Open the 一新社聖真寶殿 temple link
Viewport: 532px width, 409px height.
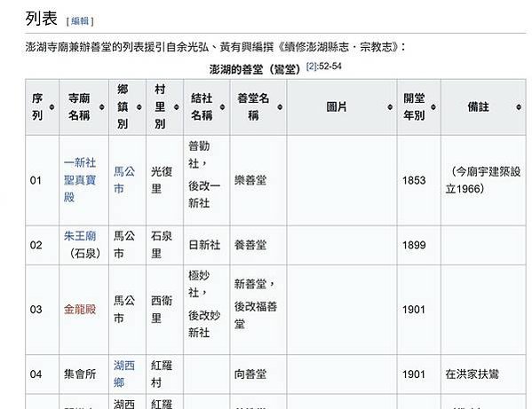coord(80,180)
